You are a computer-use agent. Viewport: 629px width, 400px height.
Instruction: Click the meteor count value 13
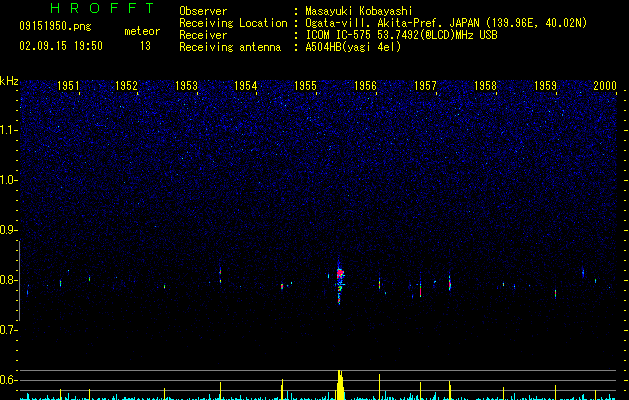click(x=145, y=46)
